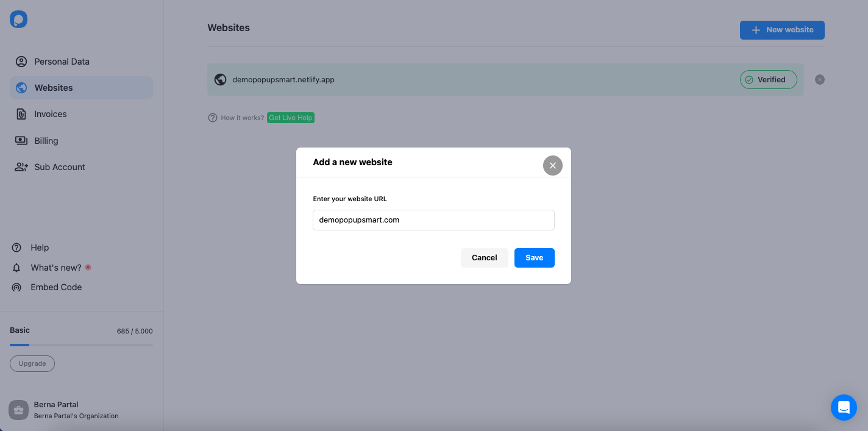
Task: Click the Popupsmart logo icon
Action: coord(19,19)
